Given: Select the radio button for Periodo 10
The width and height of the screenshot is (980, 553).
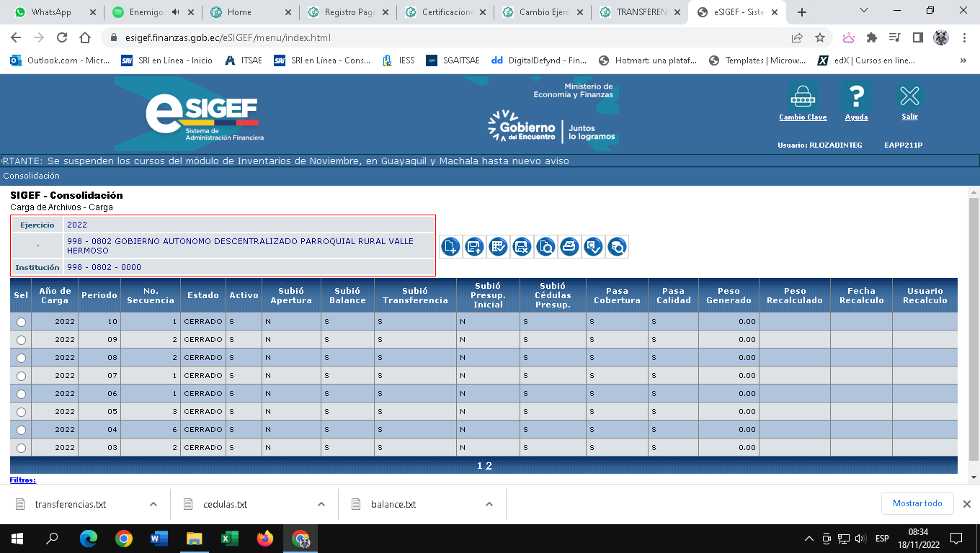Looking at the screenshot, I should [21, 322].
